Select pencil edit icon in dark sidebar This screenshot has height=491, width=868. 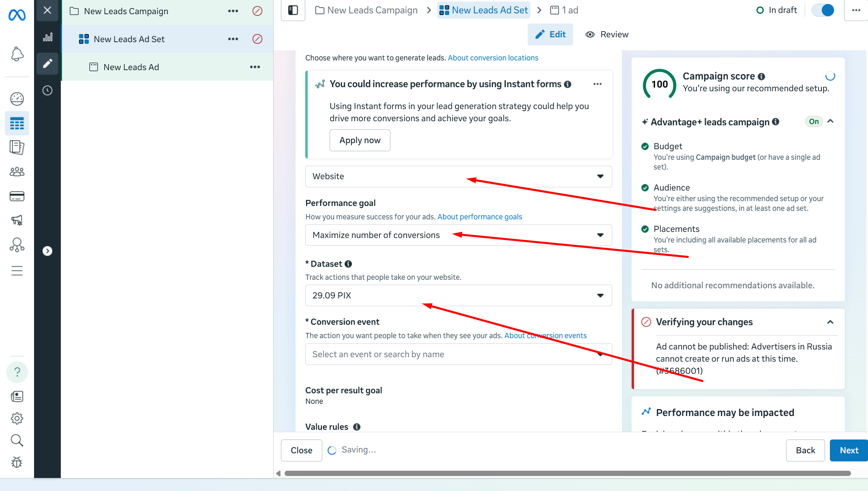(47, 64)
